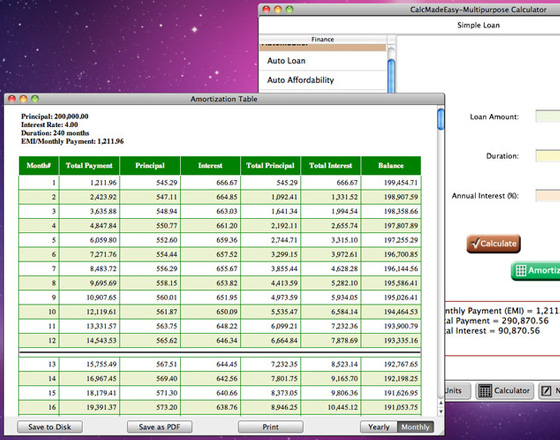This screenshot has height=440, width=560.
Task: Switch the table to Yearly view
Action: [x=379, y=427]
